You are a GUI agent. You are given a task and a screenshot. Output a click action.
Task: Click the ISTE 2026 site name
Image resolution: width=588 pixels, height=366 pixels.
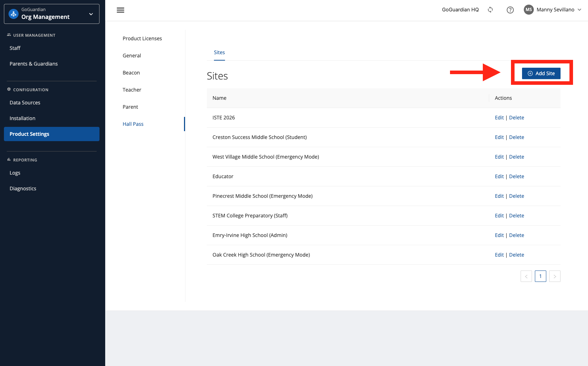(224, 118)
